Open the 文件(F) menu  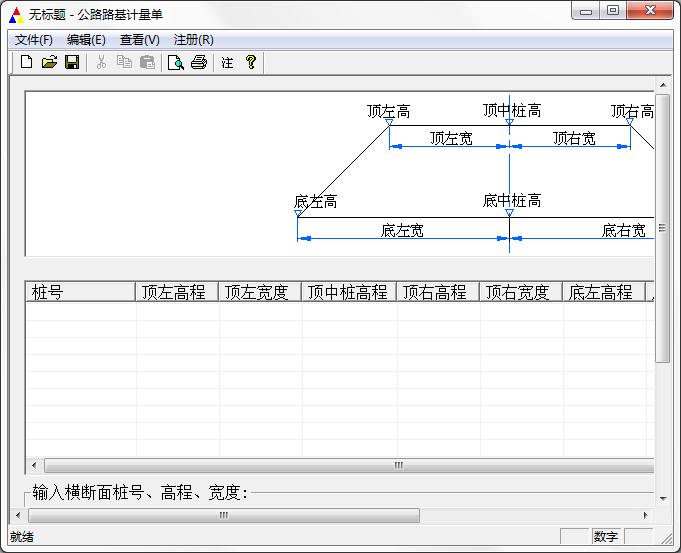34,40
